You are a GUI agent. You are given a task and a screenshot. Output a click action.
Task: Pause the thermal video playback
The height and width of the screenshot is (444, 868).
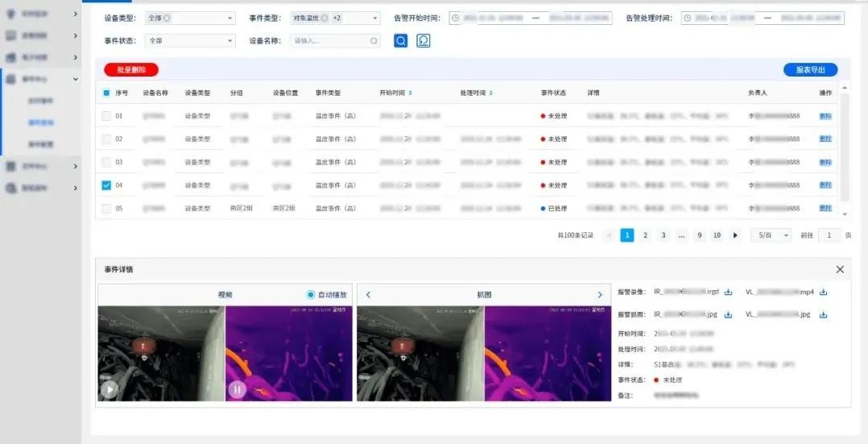point(237,390)
